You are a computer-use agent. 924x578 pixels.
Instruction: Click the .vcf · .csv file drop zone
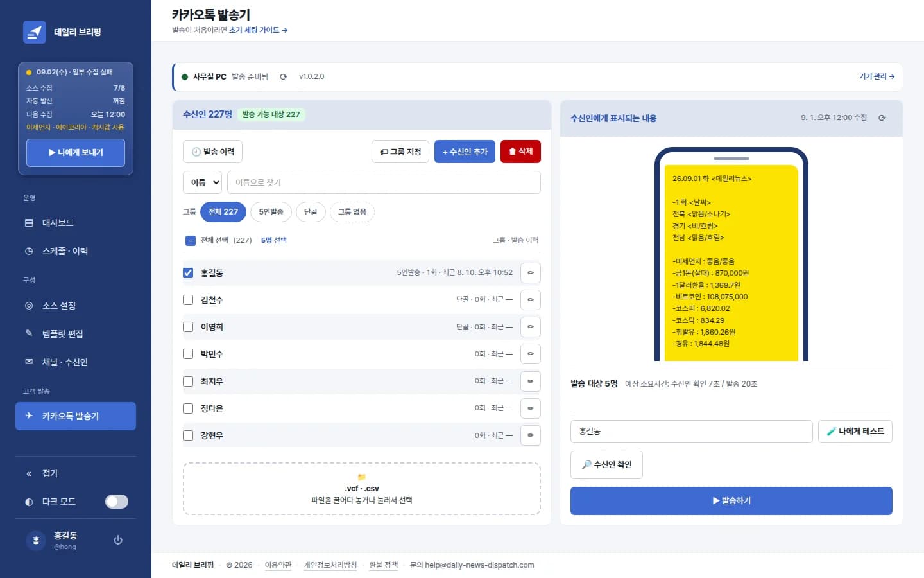(x=362, y=489)
